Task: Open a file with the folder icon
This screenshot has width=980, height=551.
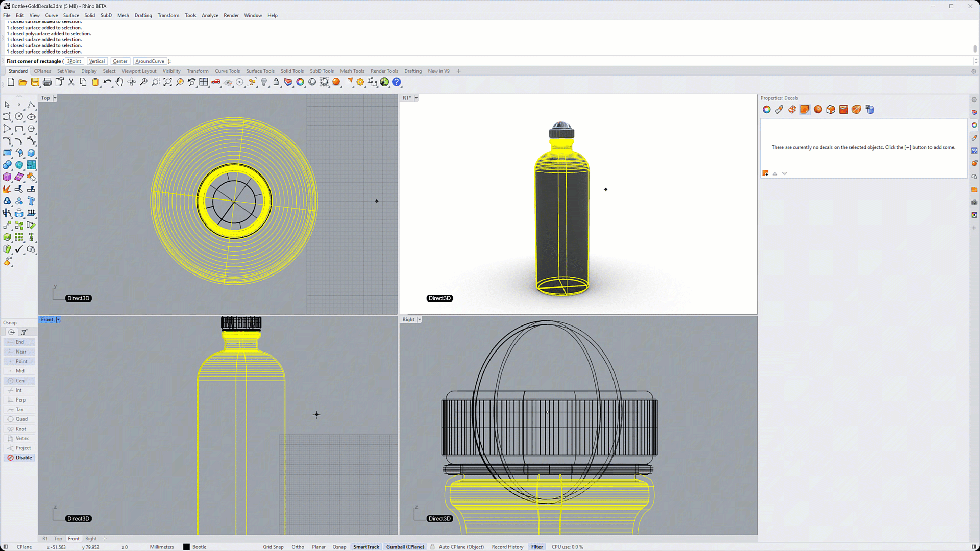Action: pyautogui.click(x=22, y=82)
